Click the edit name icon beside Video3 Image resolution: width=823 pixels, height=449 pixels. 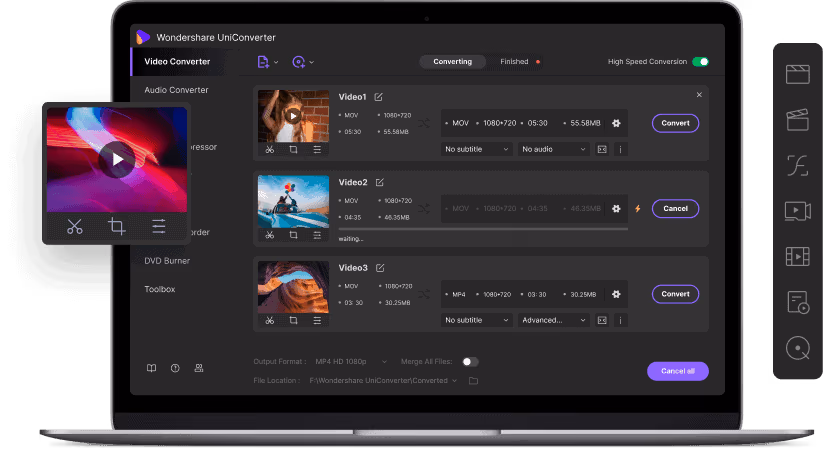(379, 268)
